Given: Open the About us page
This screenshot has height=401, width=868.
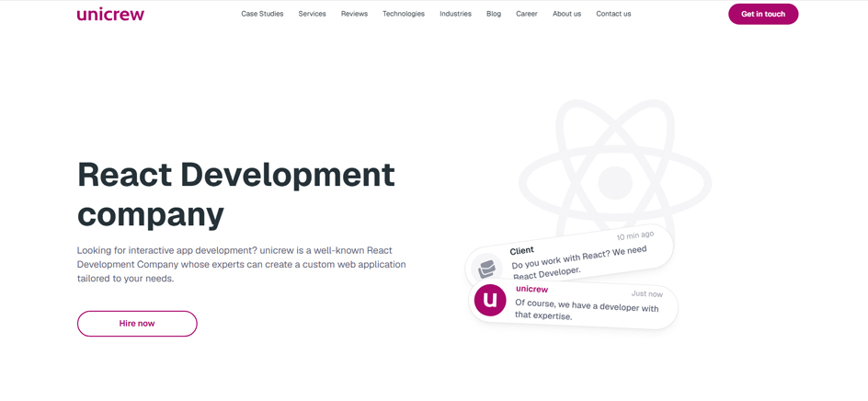Looking at the screenshot, I should click(x=566, y=14).
